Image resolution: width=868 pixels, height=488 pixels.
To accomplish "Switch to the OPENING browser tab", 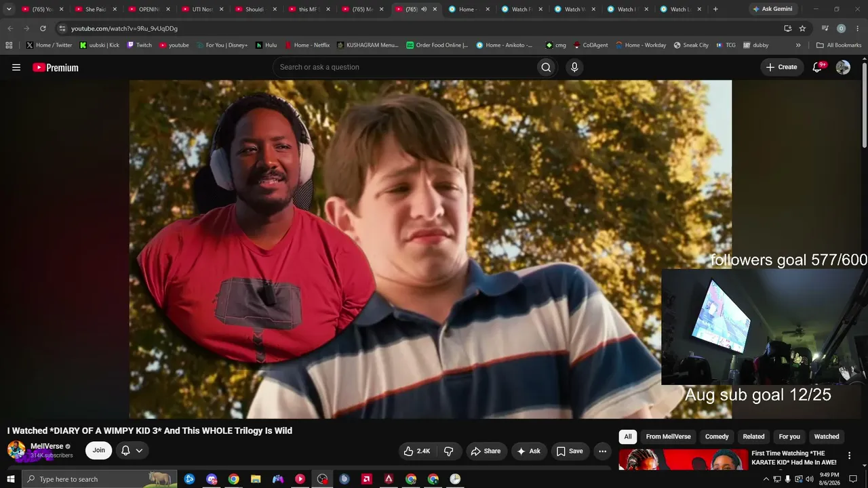I will click(149, 9).
